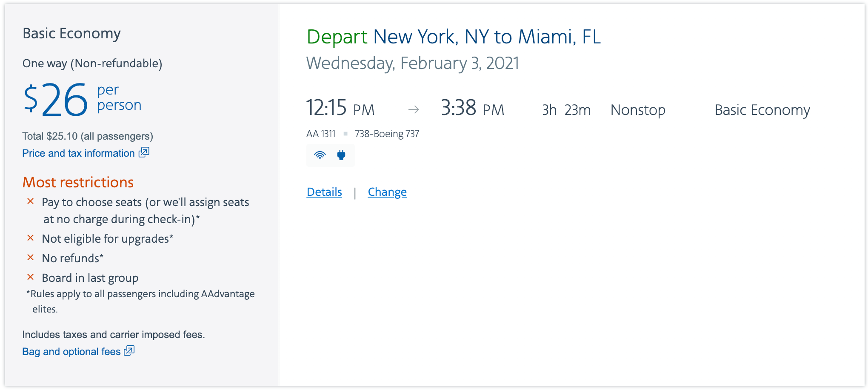Open the Bag and optional fees link
This screenshot has height=390, width=868.
click(71, 352)
